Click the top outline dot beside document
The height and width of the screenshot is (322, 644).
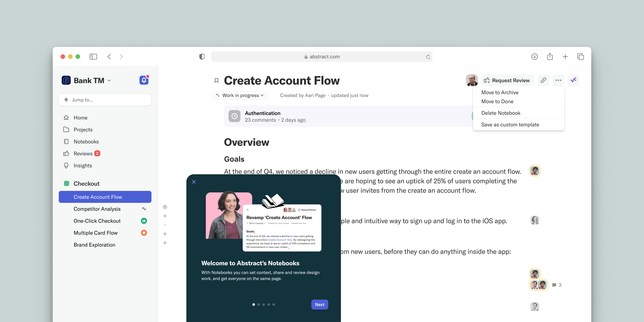coord(165,207)
